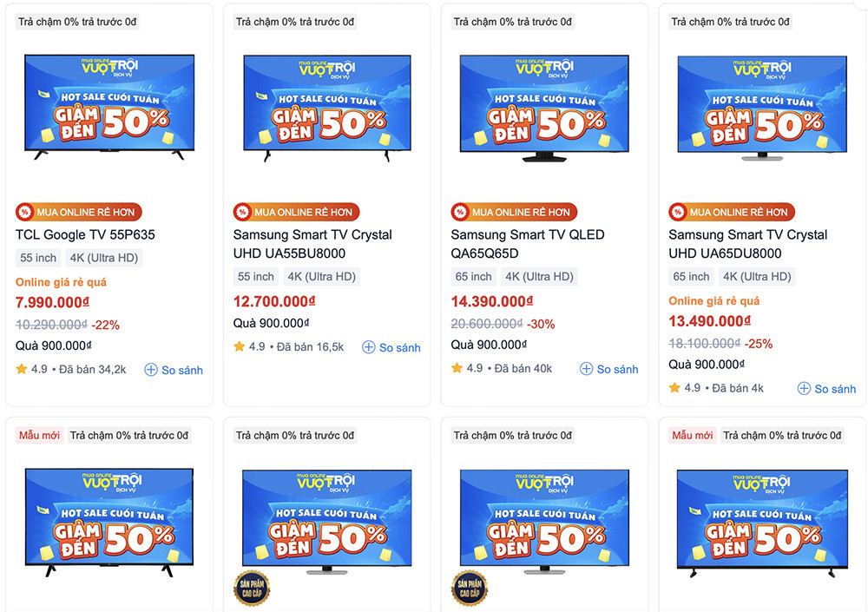This screenshot has width=868, height=612.
Task: Click "Mua Online Rẻ Hơn" badge on Samsung UA55BU8000
Action: pyautogui.click(x=296, y=212)
